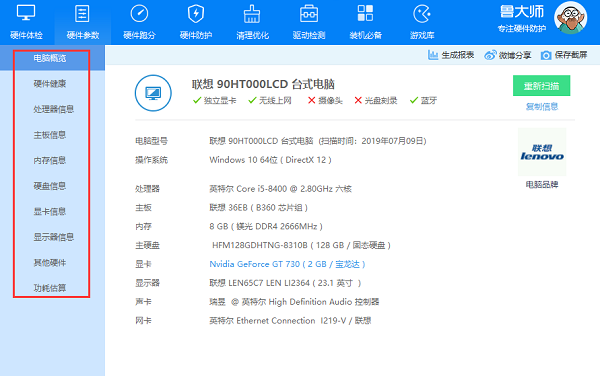The width and height of the screenshot is (600, 376).
Task: Click the Ethernet Connection I219-V value
Action: tap(290, 321)
